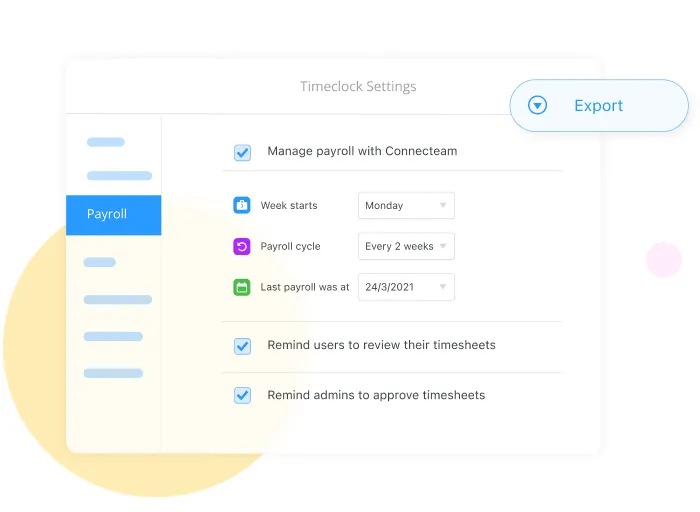Viewport: 700px width, 512px height.
Task: Click the Timeclock Settings title
Action: click(x=358, y=87)
